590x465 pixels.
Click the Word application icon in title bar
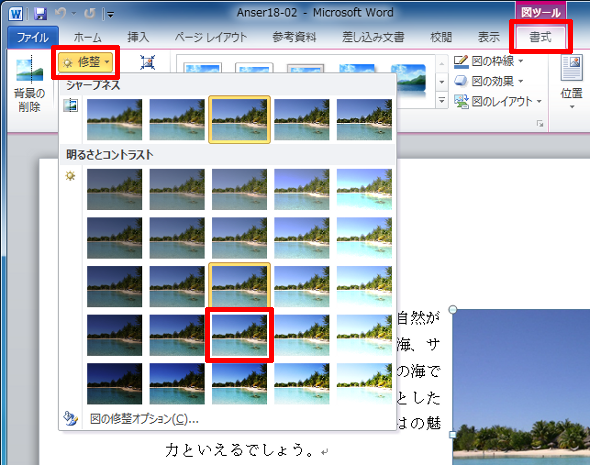click(15, 14)
